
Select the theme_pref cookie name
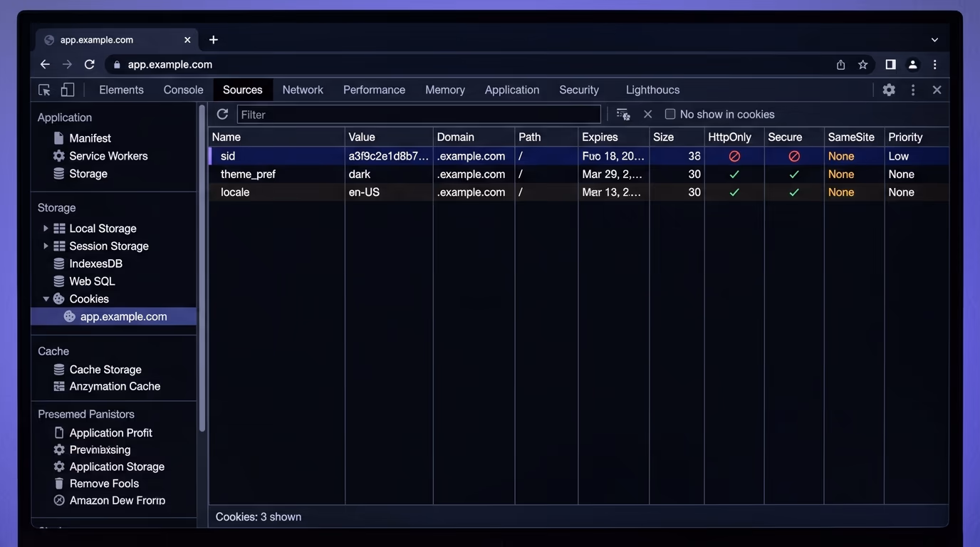coord(248,174)
